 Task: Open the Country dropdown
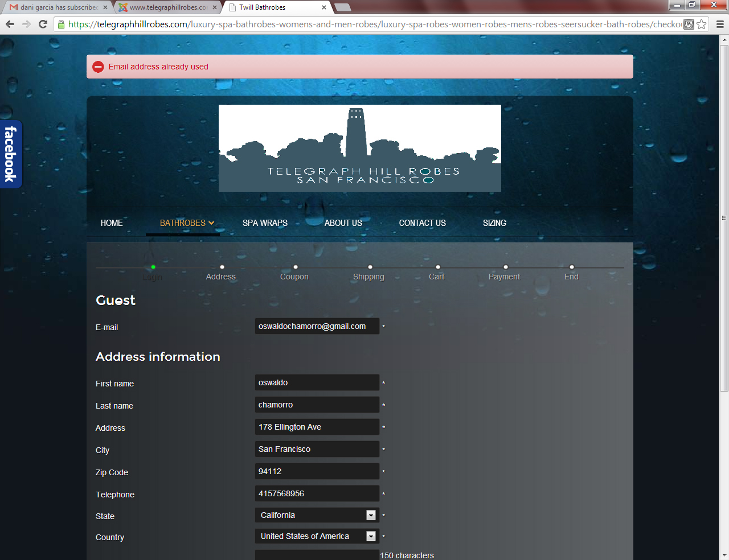[x=317, y=536]
